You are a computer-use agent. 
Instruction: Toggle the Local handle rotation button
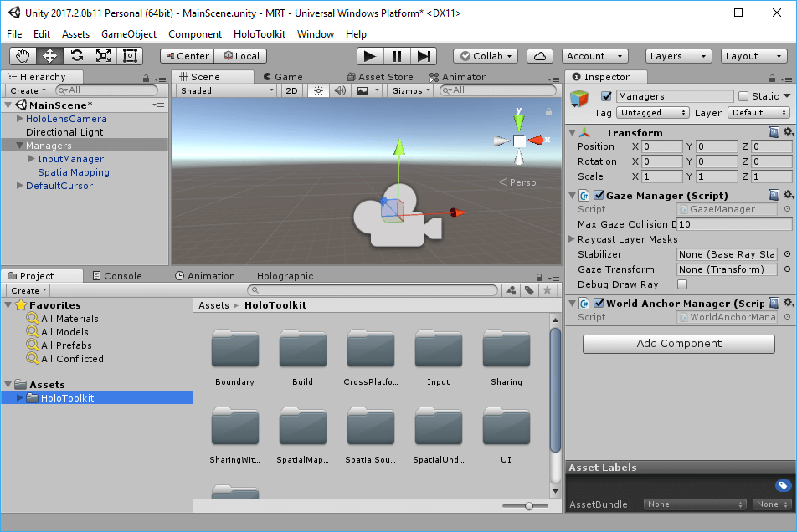tap(241, 56)
